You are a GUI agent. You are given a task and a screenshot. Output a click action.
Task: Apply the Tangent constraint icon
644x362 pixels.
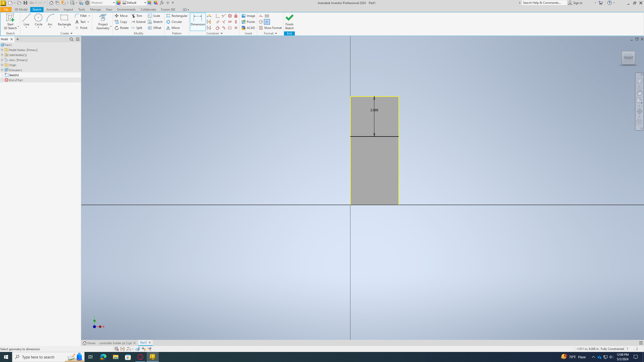(x=218, y=28)
